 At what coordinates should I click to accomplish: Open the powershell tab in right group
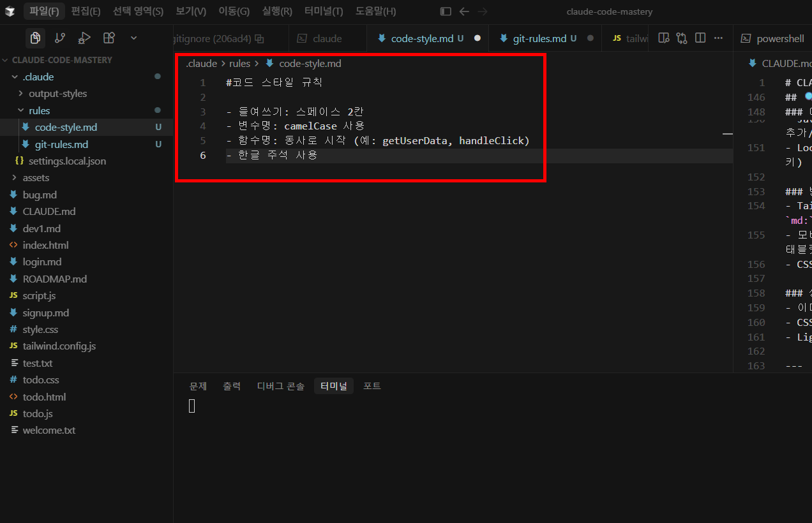coord(772,38)
